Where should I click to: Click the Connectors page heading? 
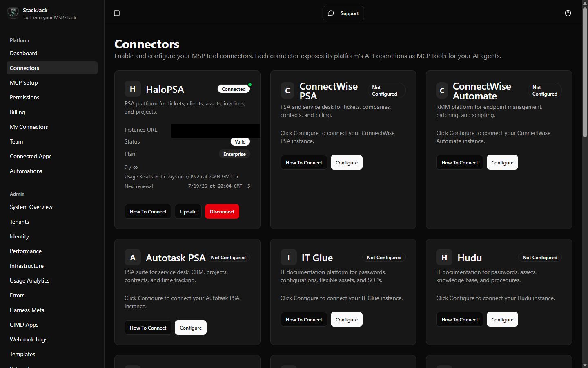coord(147,44)
